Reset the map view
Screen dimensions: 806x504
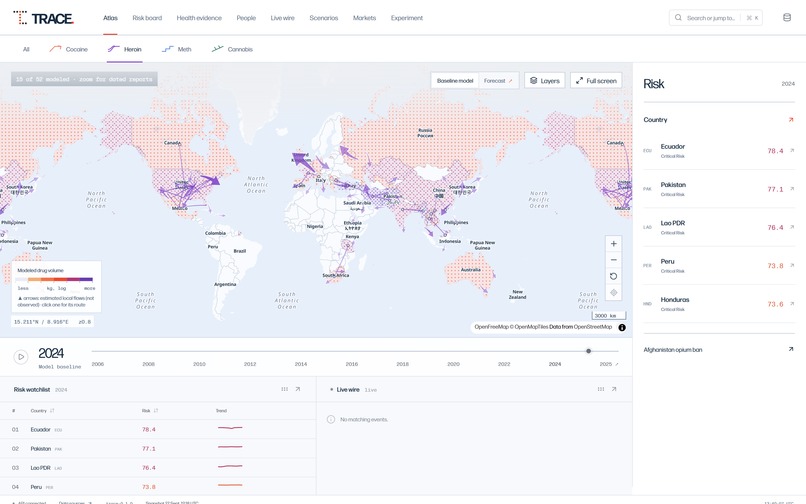coord(613,276)
